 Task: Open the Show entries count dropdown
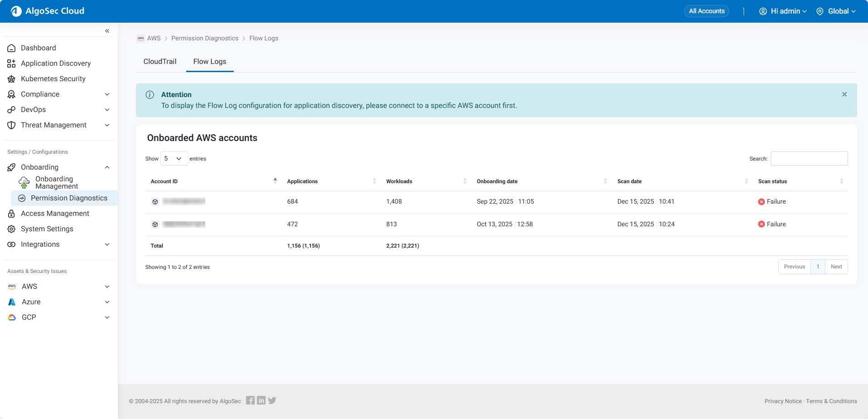tap(174, 159)
